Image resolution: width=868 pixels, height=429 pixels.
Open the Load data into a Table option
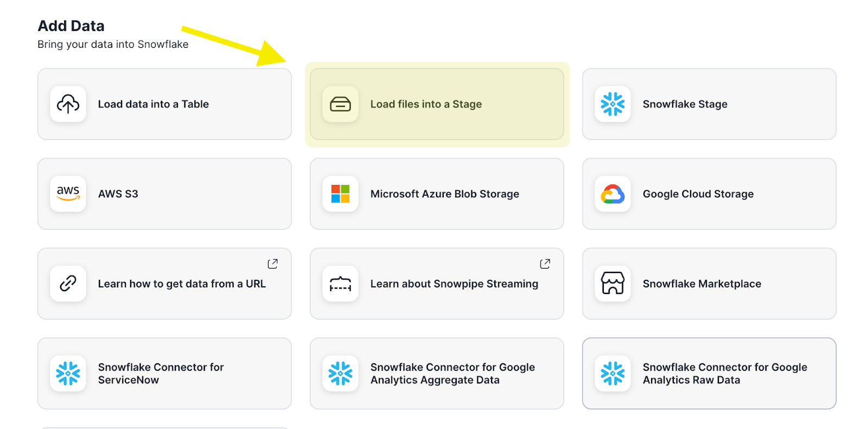click(164, 104)
